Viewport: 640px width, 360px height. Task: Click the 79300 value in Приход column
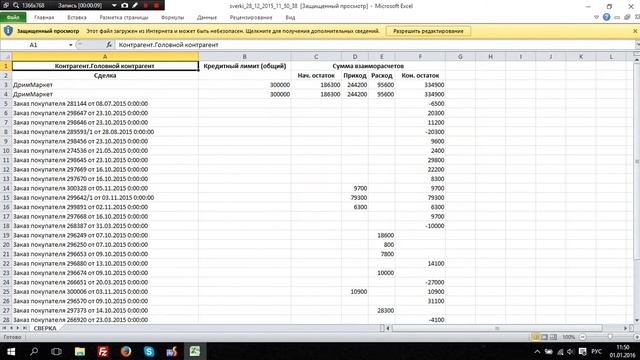coord(355,198)
